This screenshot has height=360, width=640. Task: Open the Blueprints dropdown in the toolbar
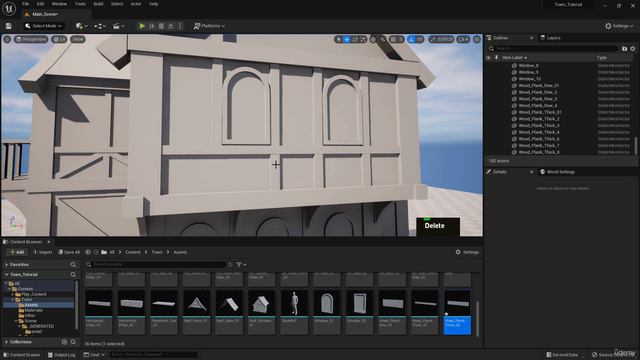(100, 26)
